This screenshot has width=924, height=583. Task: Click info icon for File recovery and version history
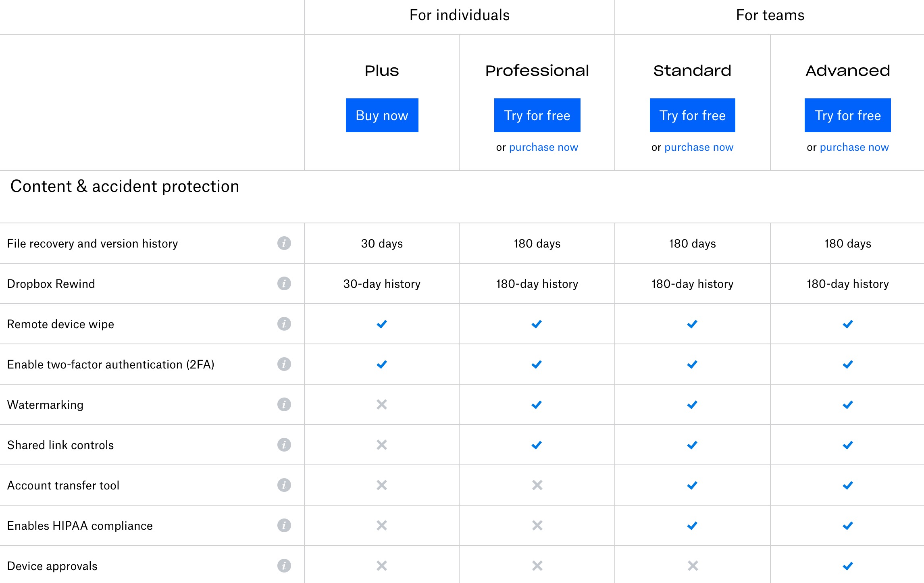(284, 243)
